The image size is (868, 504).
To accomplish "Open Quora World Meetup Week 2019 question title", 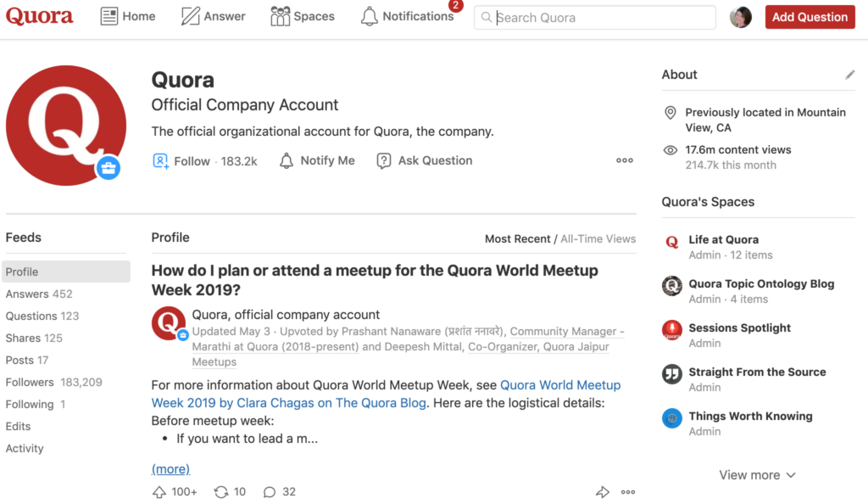I will click(x=375, y=280).
